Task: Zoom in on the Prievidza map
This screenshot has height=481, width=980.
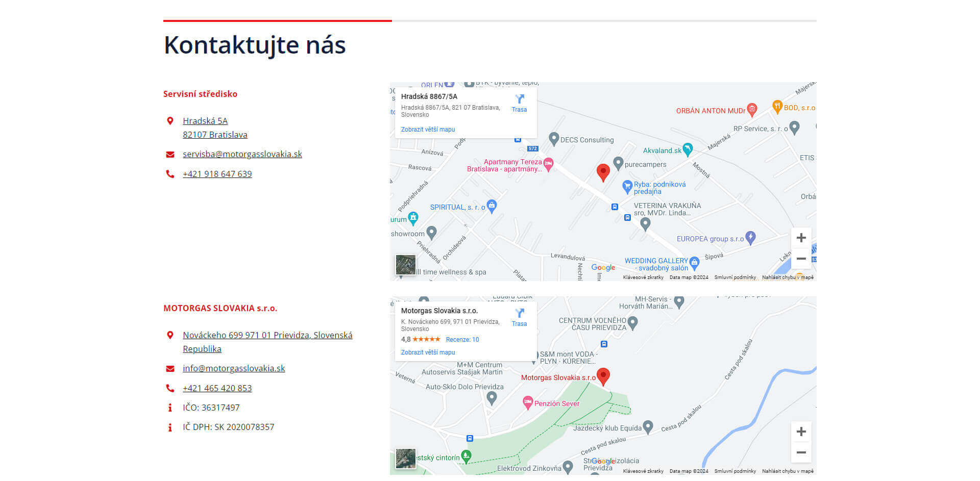Action: click(801, 432)
